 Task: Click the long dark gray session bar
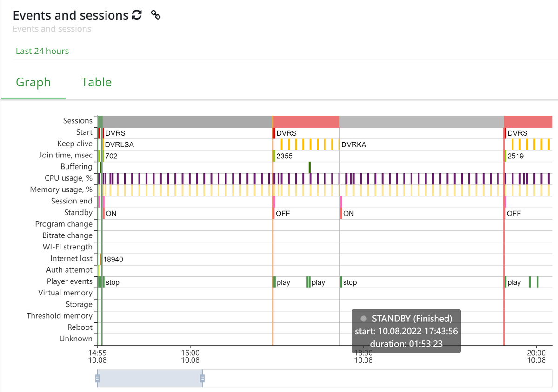coord(186,122)
